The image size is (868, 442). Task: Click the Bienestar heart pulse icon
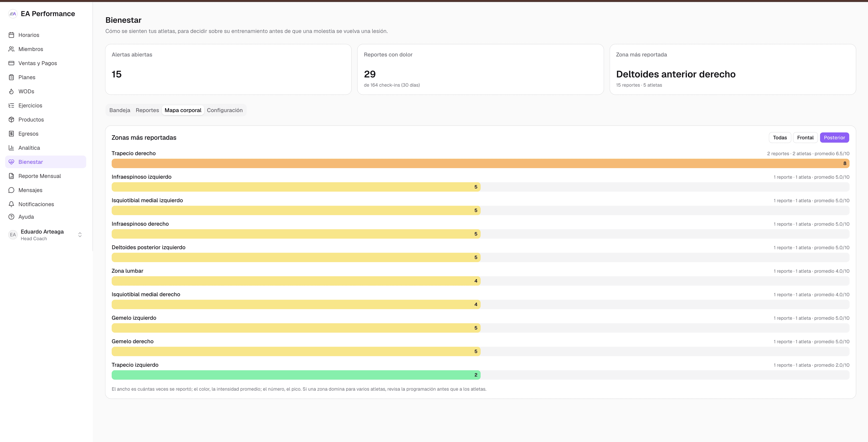click(12, 162)
